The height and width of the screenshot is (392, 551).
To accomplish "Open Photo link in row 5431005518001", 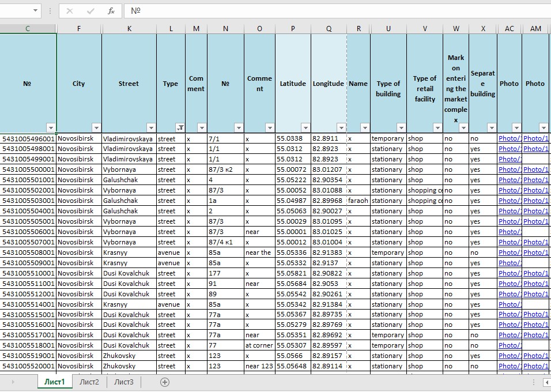I will click(510, 345).
